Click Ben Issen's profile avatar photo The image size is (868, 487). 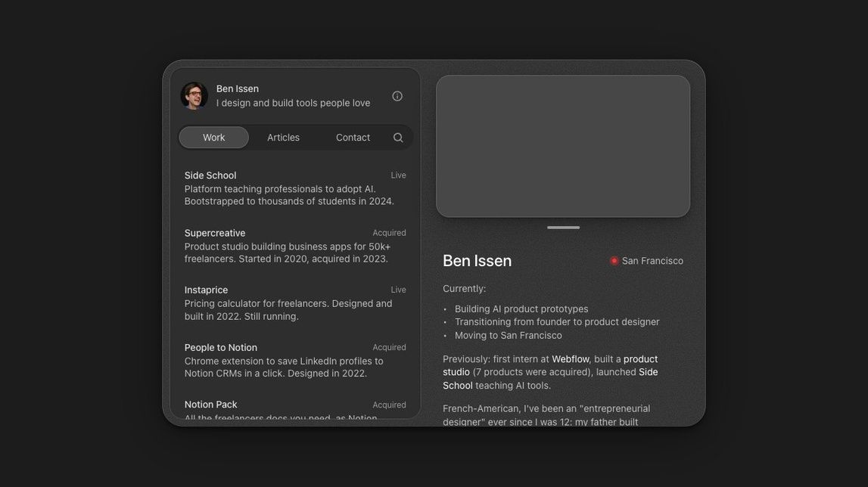coord(194,94)
